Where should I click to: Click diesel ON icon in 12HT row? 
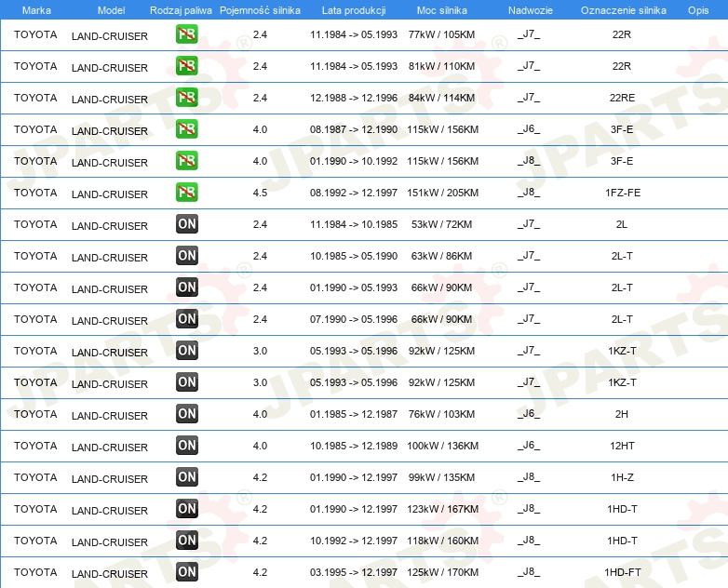click(186, 445)
